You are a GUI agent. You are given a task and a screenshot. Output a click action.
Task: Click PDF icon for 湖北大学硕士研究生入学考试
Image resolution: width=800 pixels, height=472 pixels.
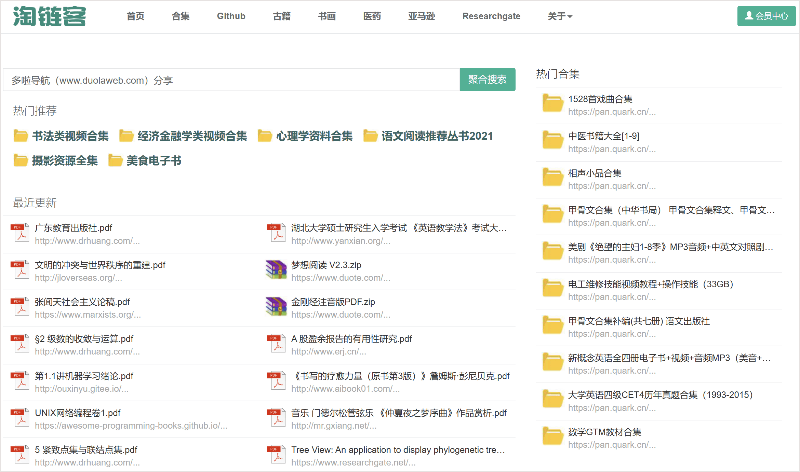(277, 234)
